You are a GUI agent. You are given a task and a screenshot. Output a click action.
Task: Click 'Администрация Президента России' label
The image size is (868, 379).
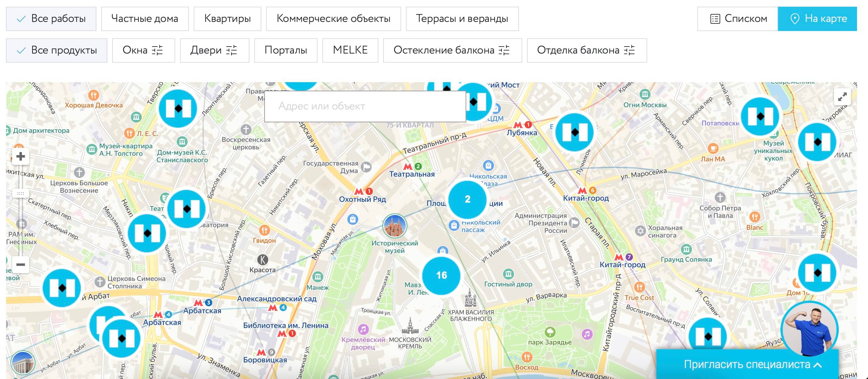[541, 223]
